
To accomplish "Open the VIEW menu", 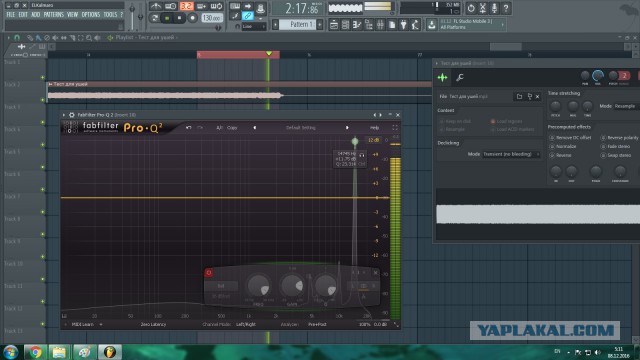I will point(72,15).
